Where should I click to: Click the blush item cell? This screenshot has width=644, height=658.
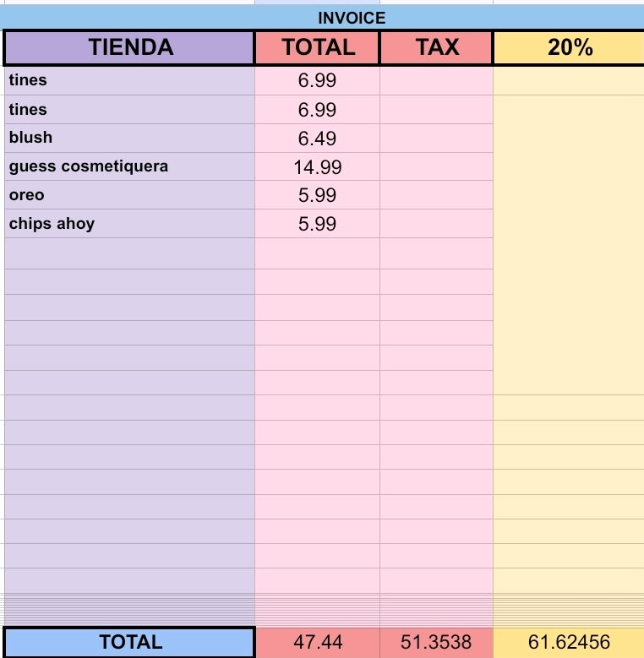click(x=129, y=138)
